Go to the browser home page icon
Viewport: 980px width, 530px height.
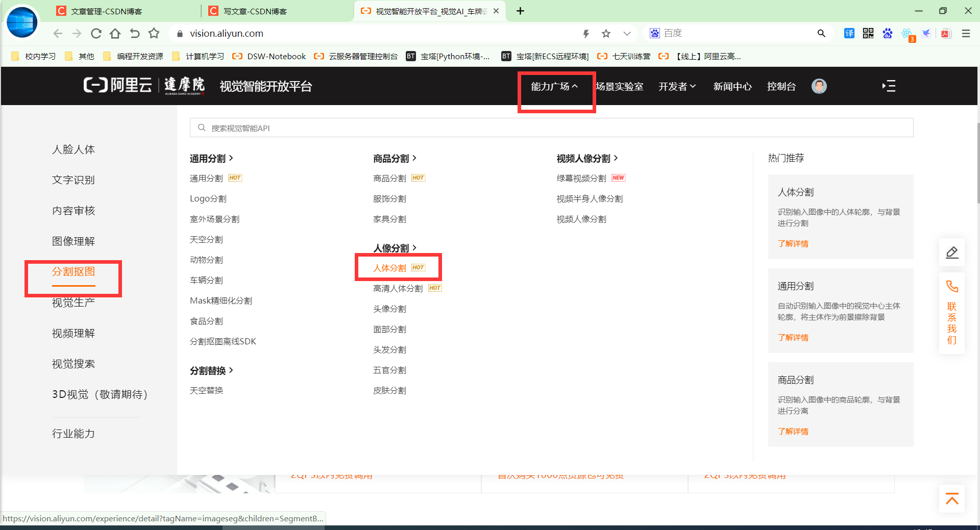(x=115, y=34)
